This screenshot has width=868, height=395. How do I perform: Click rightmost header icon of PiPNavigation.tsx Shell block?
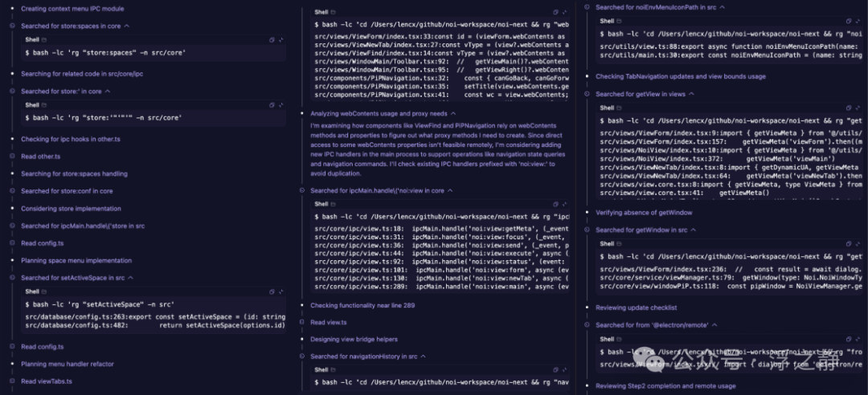point(564,11)
